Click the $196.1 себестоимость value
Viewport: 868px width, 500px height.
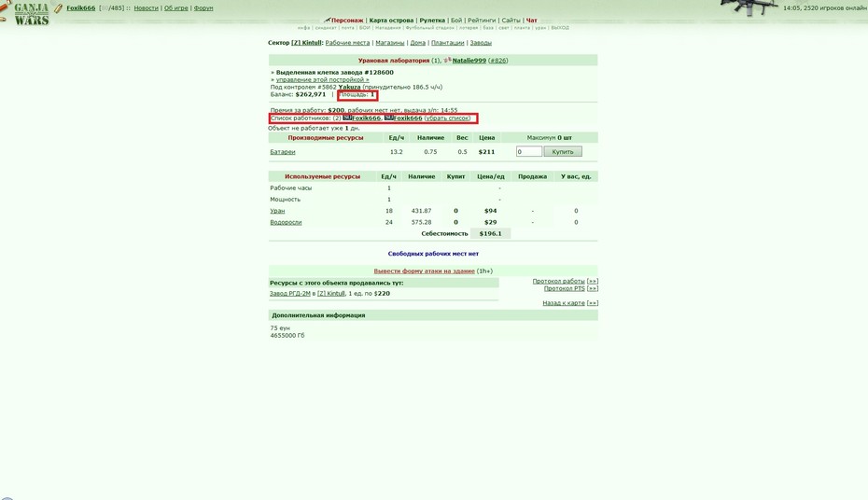[x=490, y=233]
